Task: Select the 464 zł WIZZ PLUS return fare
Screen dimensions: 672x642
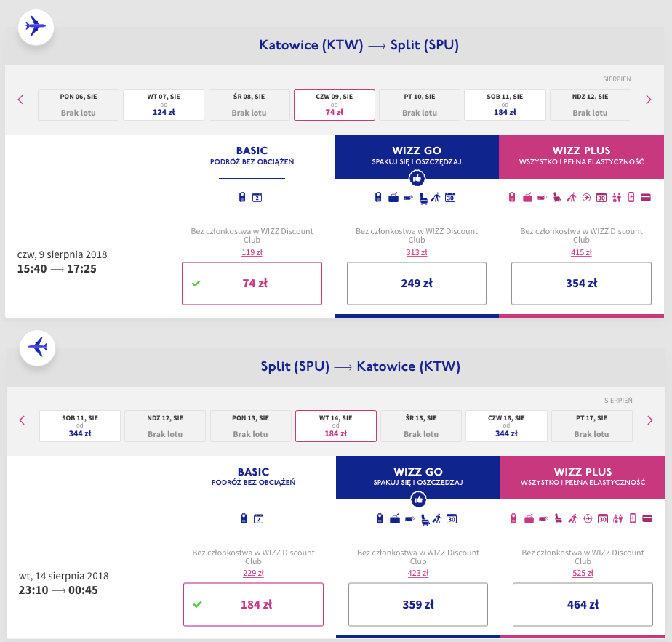Action: (x=583, y=604)
